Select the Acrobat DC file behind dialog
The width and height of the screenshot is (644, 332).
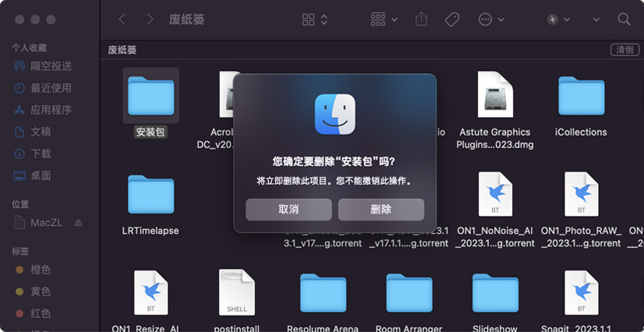tap(226, 94)
